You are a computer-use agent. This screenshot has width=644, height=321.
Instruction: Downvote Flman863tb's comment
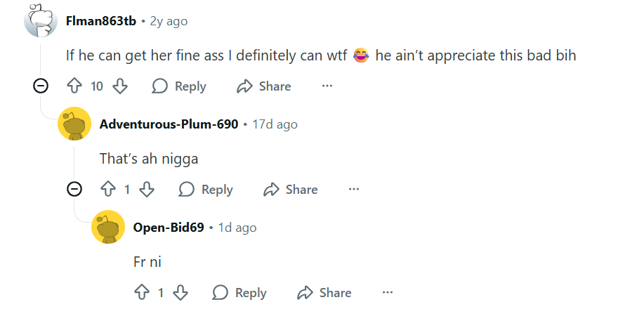[x=120, y=86]
